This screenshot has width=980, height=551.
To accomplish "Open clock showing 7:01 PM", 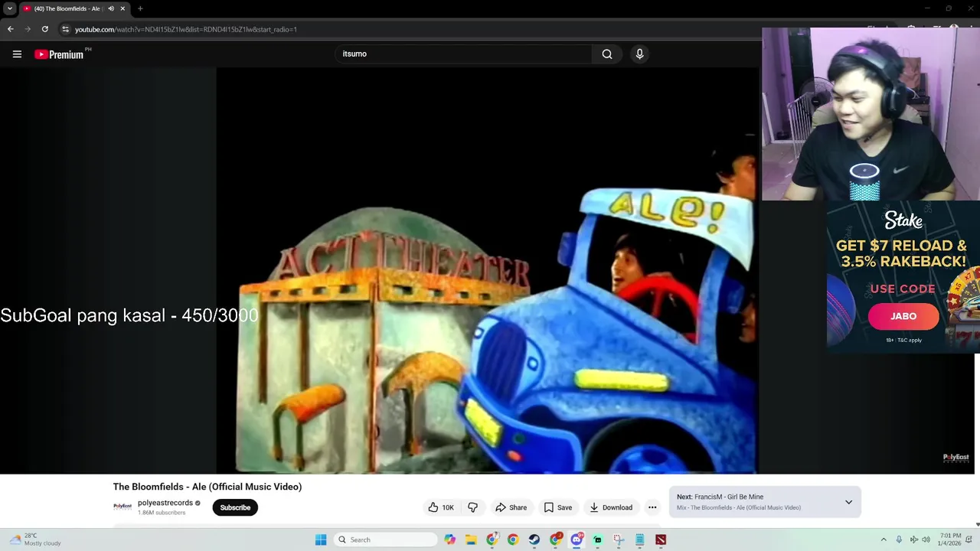I will (x=950, y=540).
